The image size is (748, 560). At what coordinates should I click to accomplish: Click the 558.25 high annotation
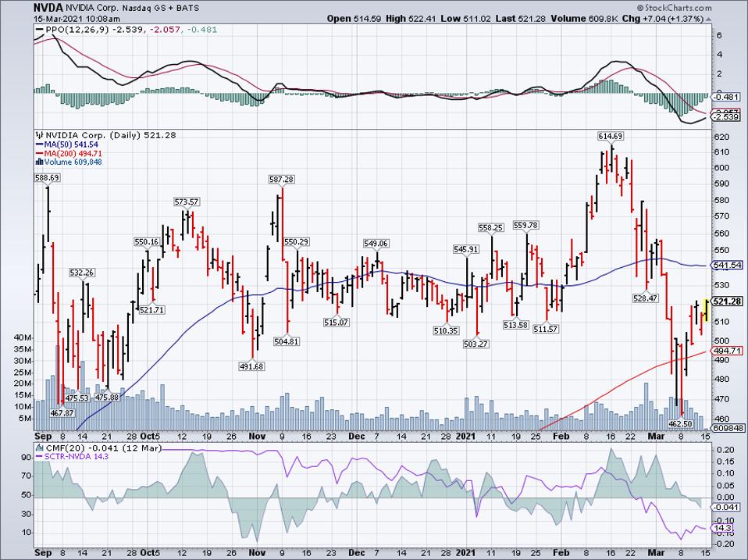coord(490,228)
